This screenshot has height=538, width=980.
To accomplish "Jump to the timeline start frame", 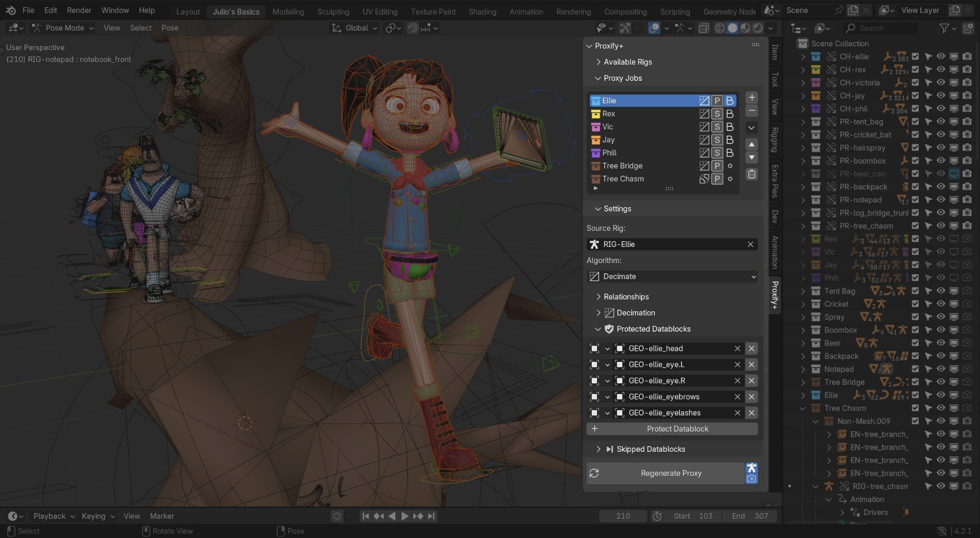I will [366, 516].
